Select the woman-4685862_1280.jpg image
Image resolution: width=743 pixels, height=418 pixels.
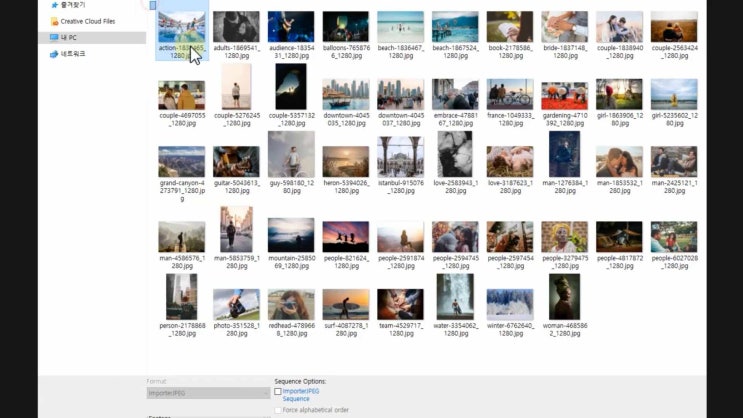click(564, 297)
